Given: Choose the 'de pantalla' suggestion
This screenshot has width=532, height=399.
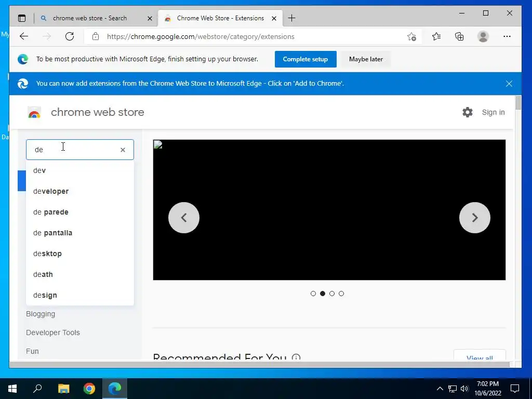Looking at the screenshot, I should click(79, 233).
